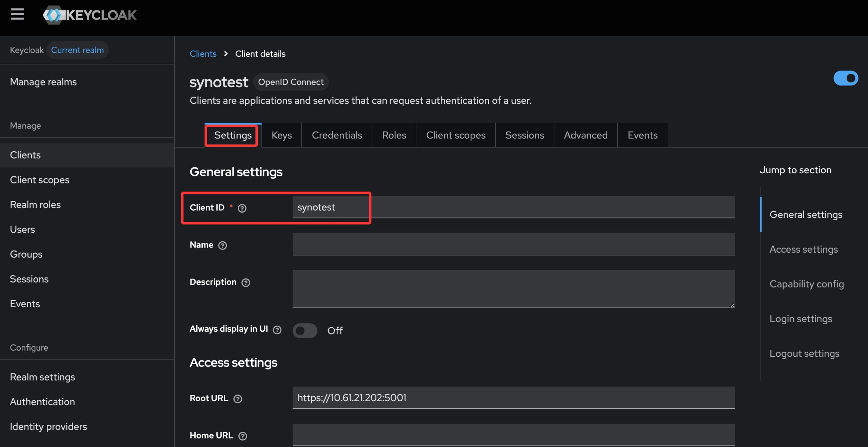Click help icon next to Home URL
The width and height of the screenshot is (868, 447).
[x=243, y=436]
